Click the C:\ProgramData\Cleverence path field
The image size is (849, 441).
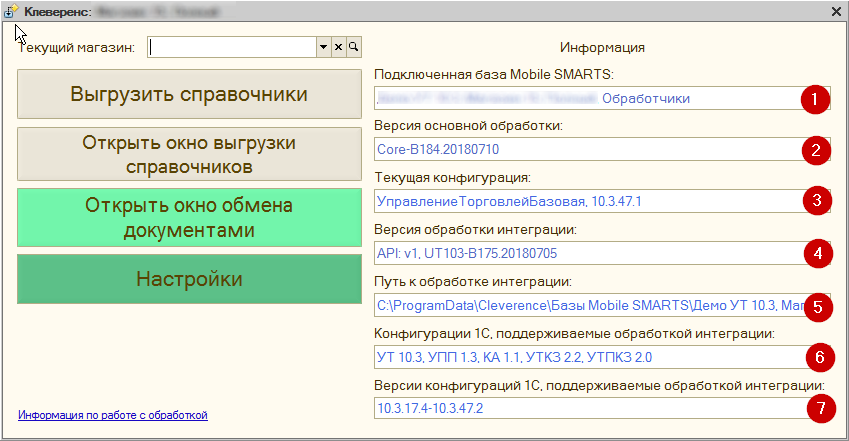pyautogui.click(x=602, y=305)
